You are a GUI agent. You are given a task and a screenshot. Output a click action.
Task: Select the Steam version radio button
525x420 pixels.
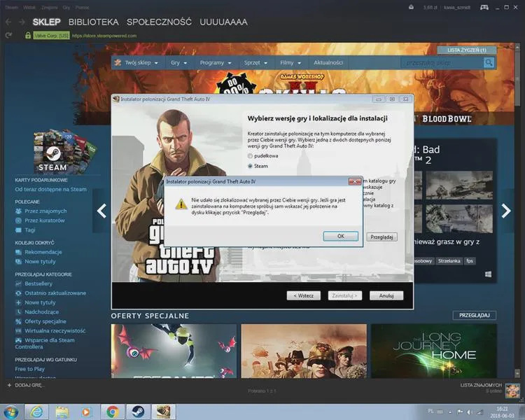[250, 166]
